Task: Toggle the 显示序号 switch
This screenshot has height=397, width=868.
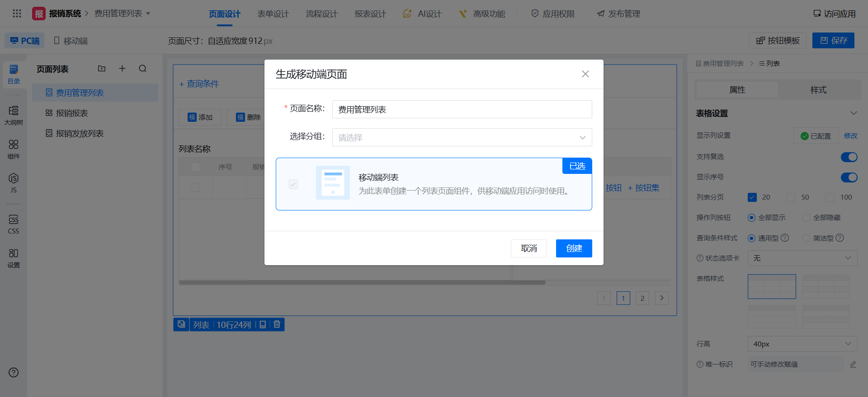Action: coord(849,177)
